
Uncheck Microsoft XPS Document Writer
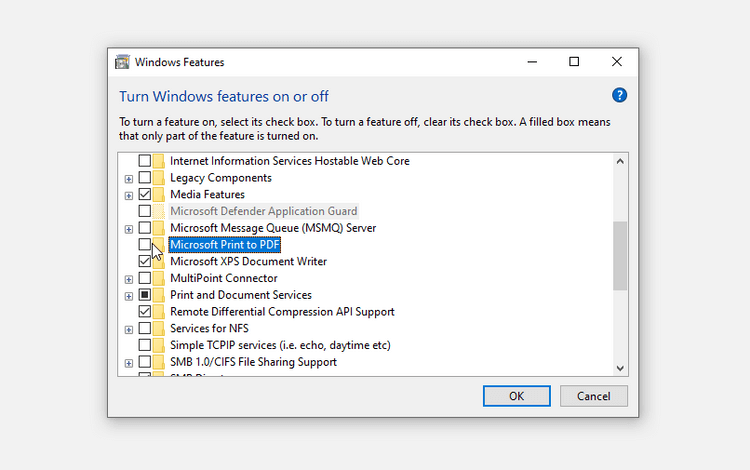coord(145,262)
